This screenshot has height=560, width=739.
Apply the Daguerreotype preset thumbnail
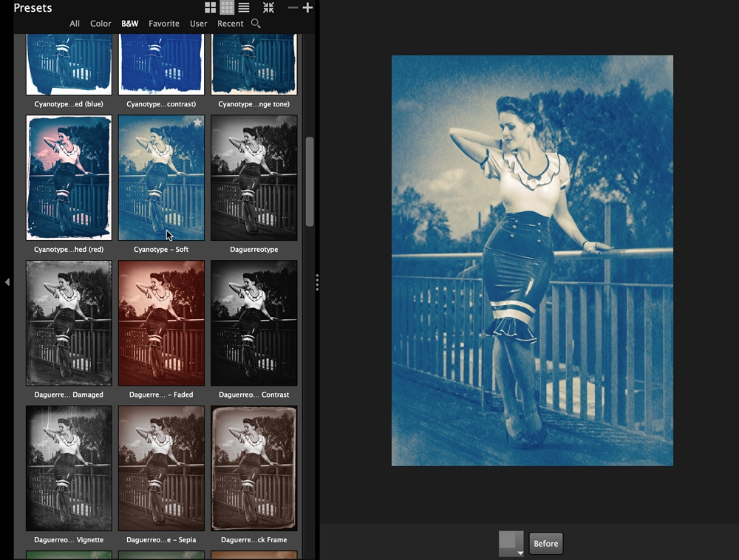point(254,177)
